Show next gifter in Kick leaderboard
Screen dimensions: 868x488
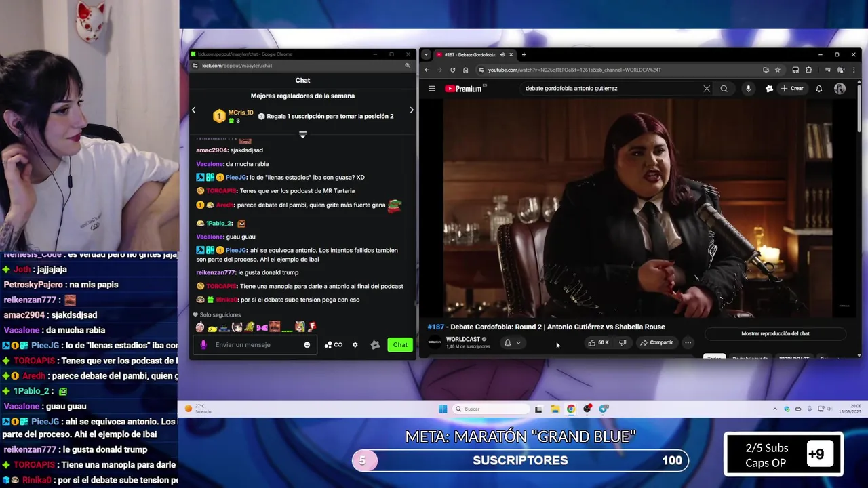pyautogui.click(x=411, y=110)
